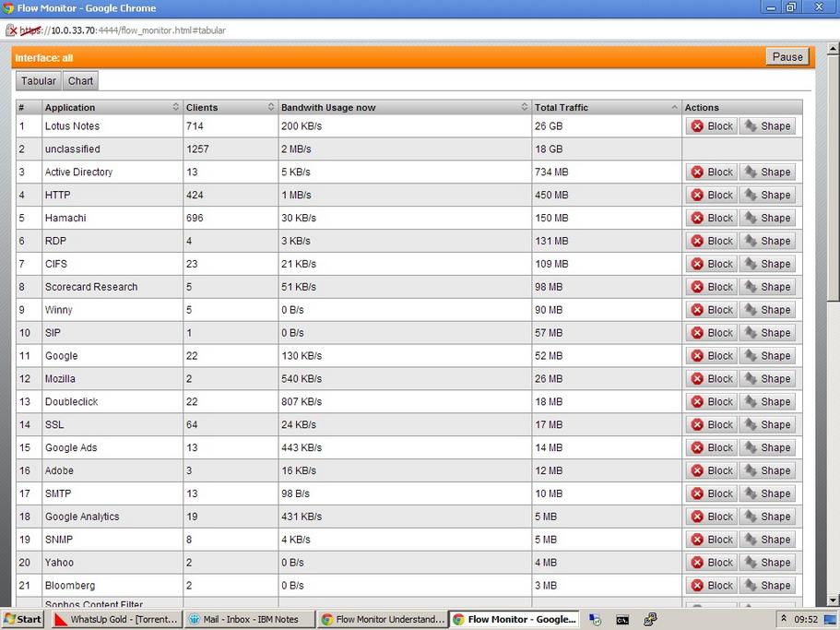The height and width of the screenshot is (630, 840).
Task: Click the Interface: all header label
Action: tap(44, 58)
